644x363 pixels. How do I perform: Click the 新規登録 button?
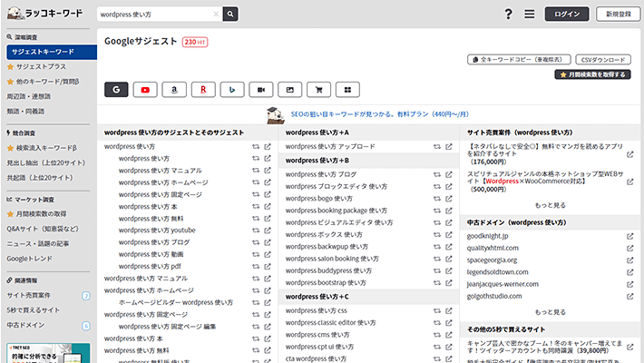pos(618,14)
